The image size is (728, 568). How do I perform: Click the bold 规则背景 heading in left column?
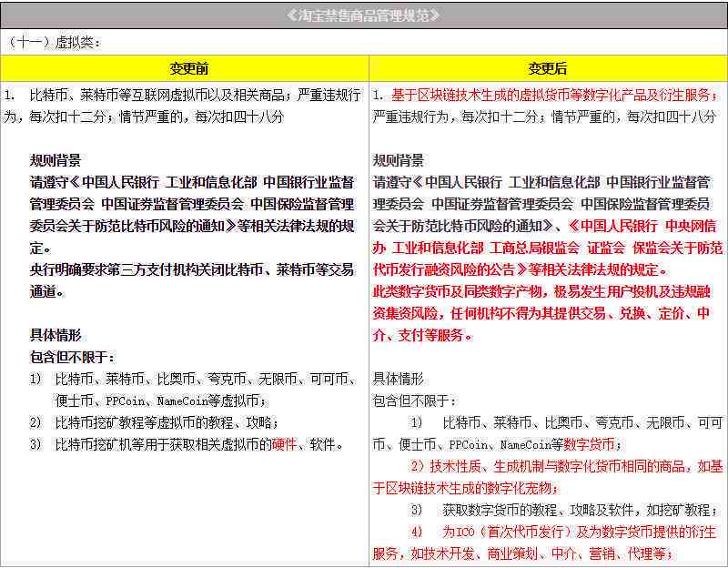click(x=56, y=161)
